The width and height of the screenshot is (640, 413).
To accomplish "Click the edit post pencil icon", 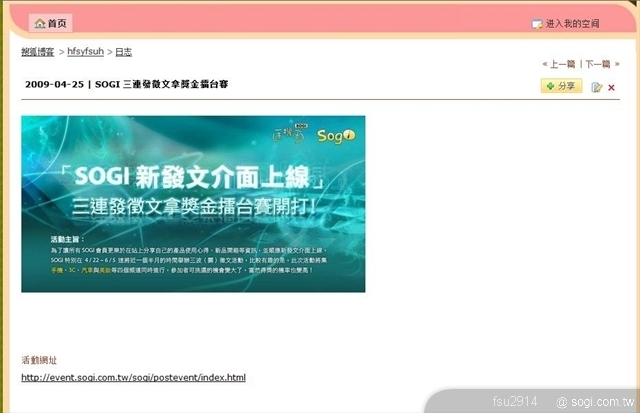I will [596, 87].
